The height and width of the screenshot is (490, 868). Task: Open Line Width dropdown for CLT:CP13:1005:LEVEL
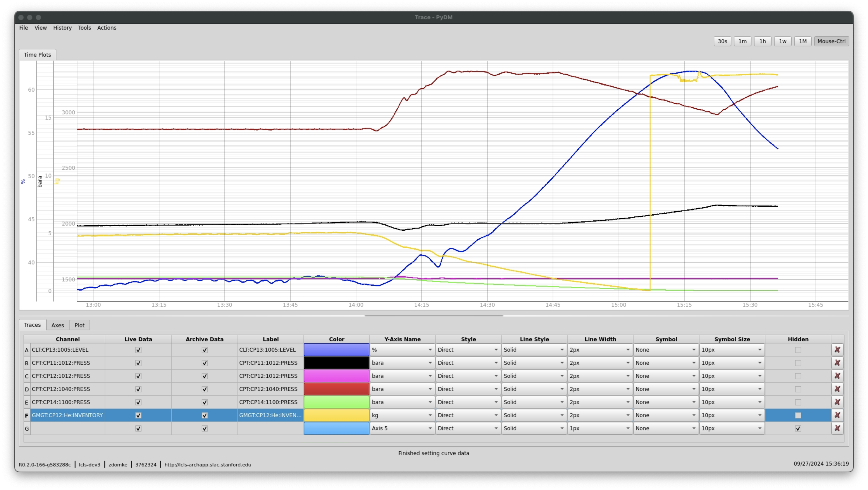pyautogui.click(x=600, y=350)
